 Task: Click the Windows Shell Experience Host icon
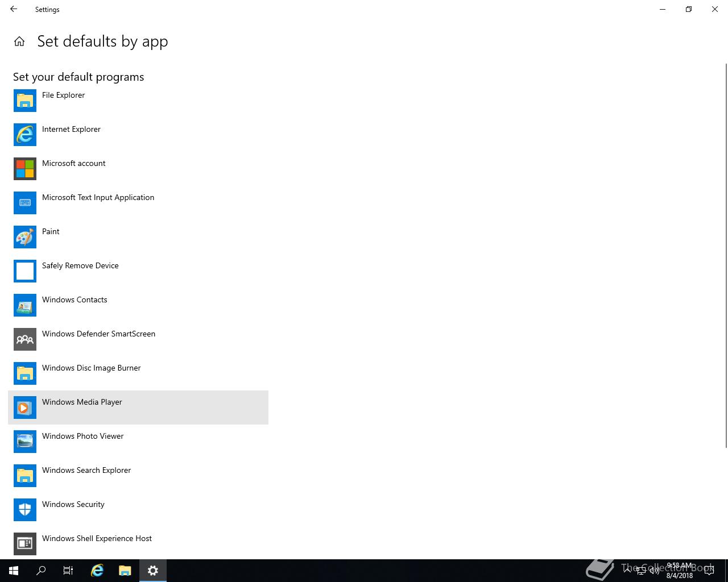(x=25, y=544)
